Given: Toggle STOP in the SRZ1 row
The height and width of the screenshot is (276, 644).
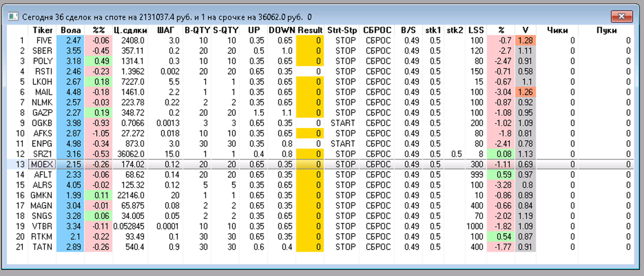Looking at the screenshot, I should pyautogui.click(x=345, y=154).
